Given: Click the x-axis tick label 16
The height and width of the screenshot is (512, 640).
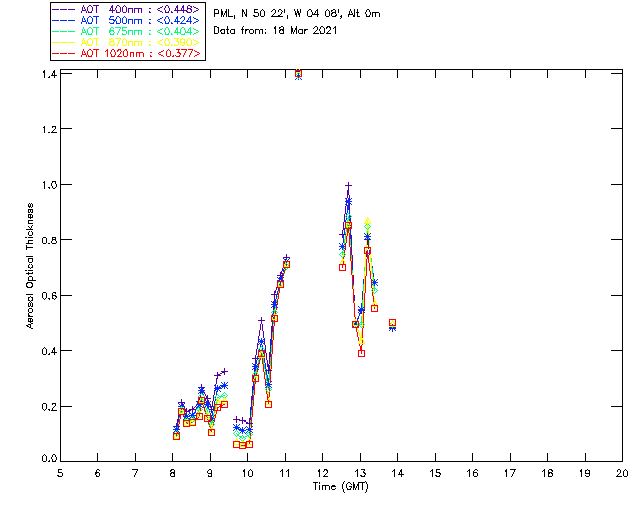Looking at the screenshot, I should [x=473, y=473].
